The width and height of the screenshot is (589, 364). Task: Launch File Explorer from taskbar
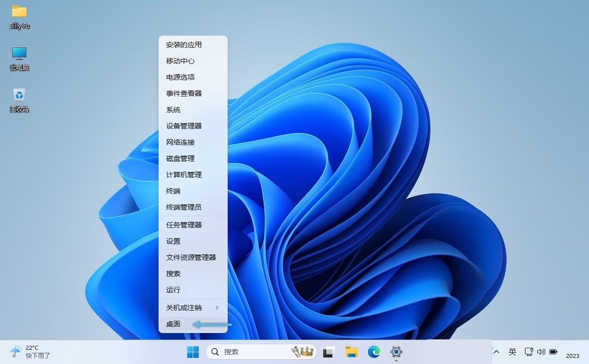352,352
